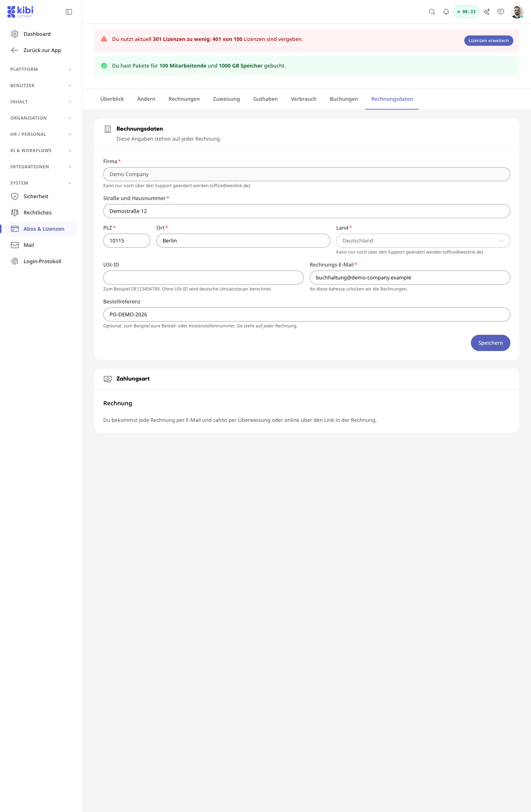
Task: Click the Firma field showing Demo Company
Action: pyautogui.click(x=307, y=174)
